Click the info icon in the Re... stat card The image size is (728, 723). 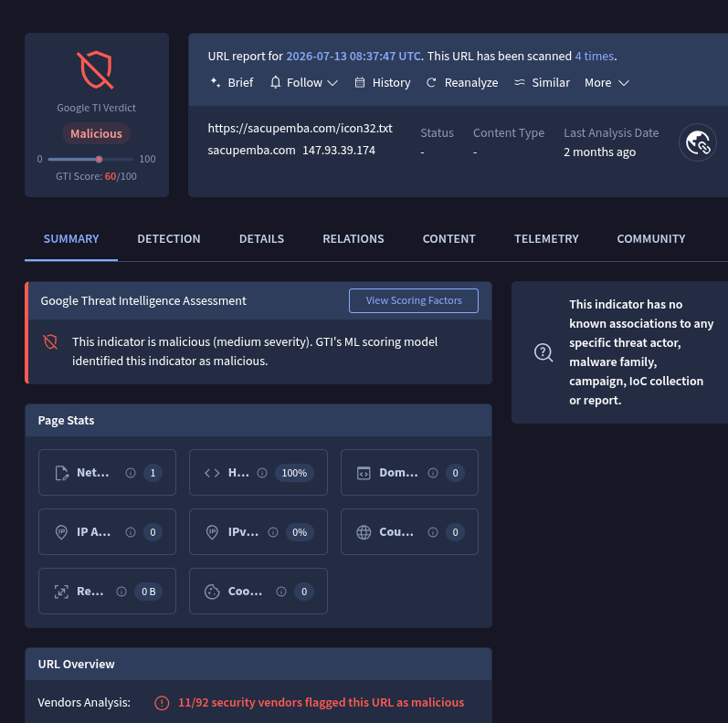tap(121, 592)
